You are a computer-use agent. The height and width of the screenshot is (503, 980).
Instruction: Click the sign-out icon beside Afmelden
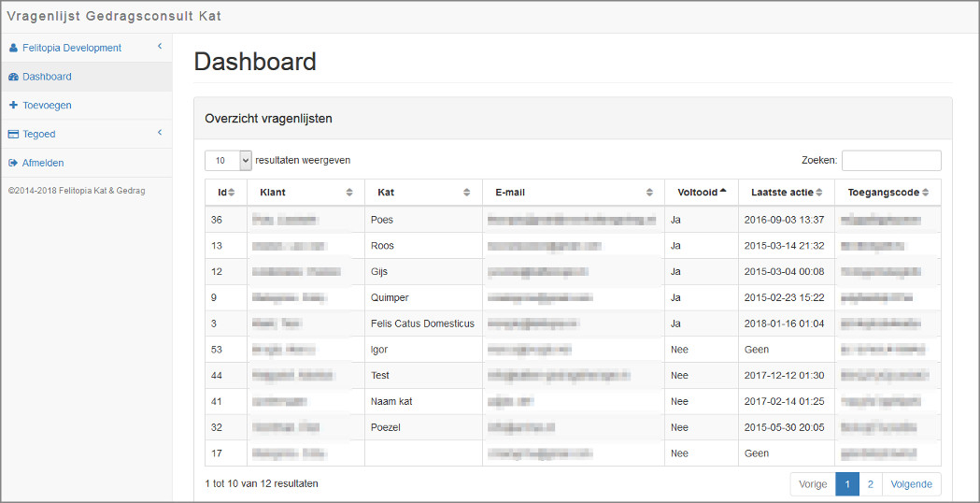click(13, 163)
